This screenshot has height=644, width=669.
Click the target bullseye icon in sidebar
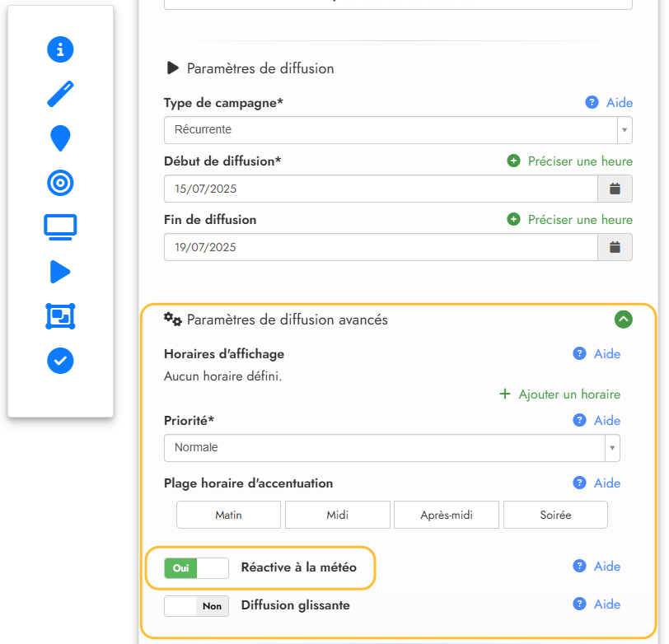tap(60, 183)
